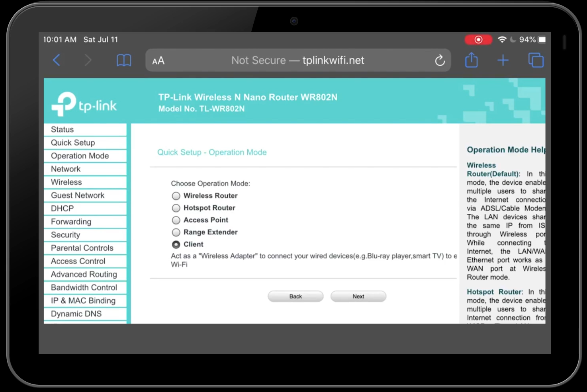Select the Wireless Router radio button

pos(176,196)
